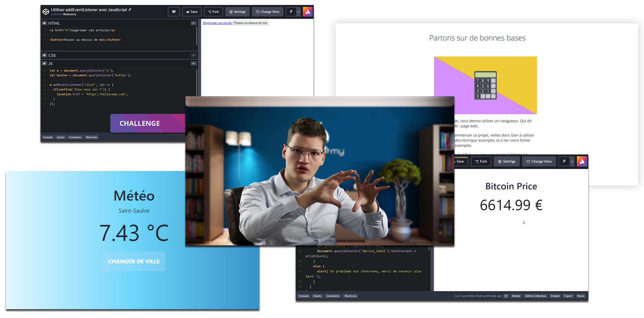Open the Assets tab in the Bitcoin pen

point(317,296)
